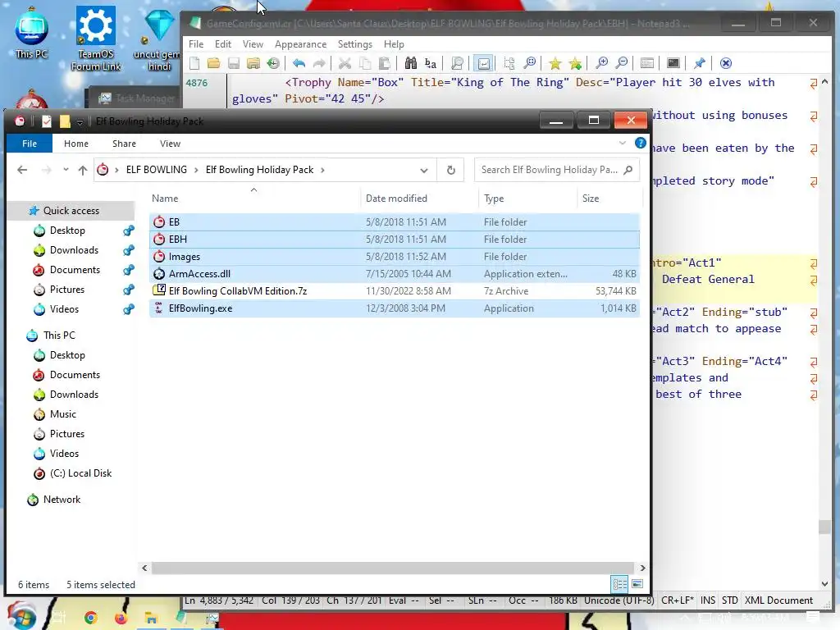Open the TeamOS Forum Link desktop icon

tap(96, 39)
